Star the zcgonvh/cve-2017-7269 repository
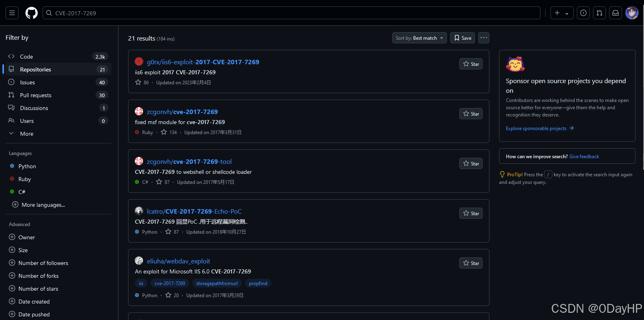 click(471, 114)
